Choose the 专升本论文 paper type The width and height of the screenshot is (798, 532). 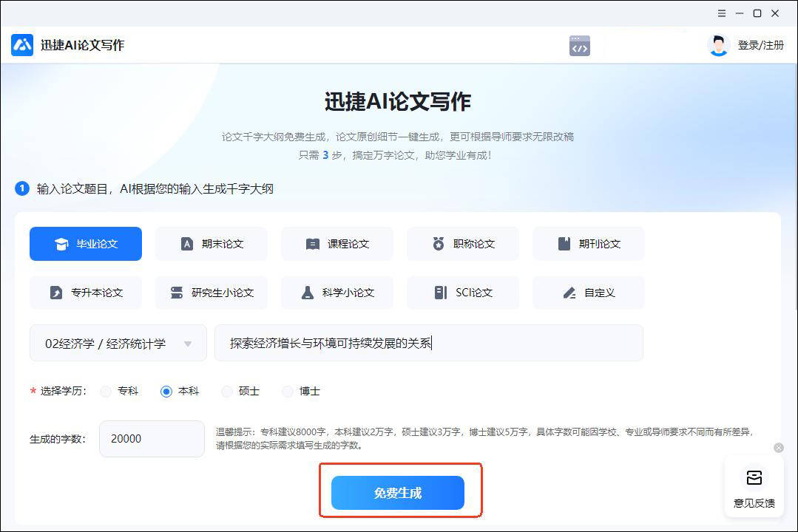86,293
